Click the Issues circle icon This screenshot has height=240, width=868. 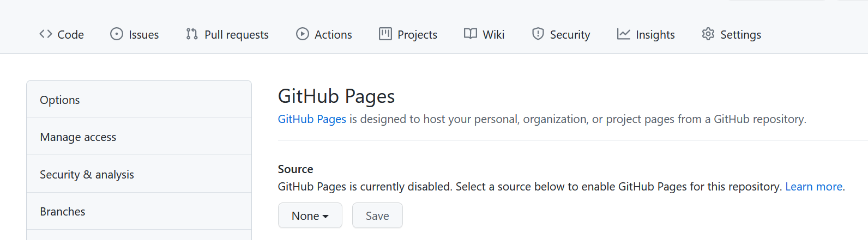click(x=117, y=34)
